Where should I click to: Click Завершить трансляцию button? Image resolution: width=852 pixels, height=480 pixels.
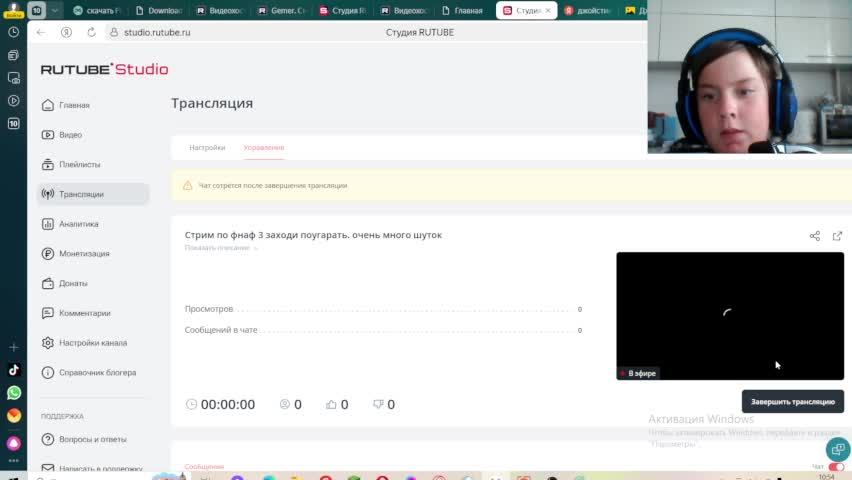click(x=793, y=402)
